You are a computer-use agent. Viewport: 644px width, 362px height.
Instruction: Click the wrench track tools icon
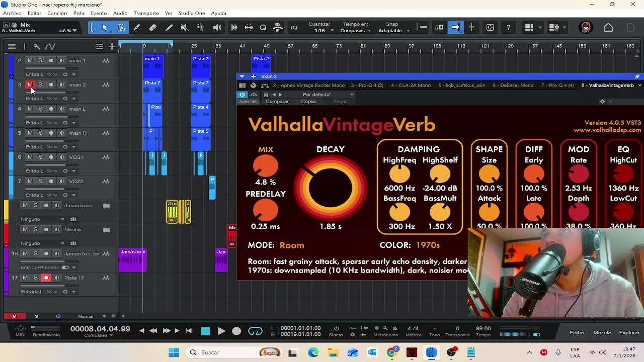[37, 46]
